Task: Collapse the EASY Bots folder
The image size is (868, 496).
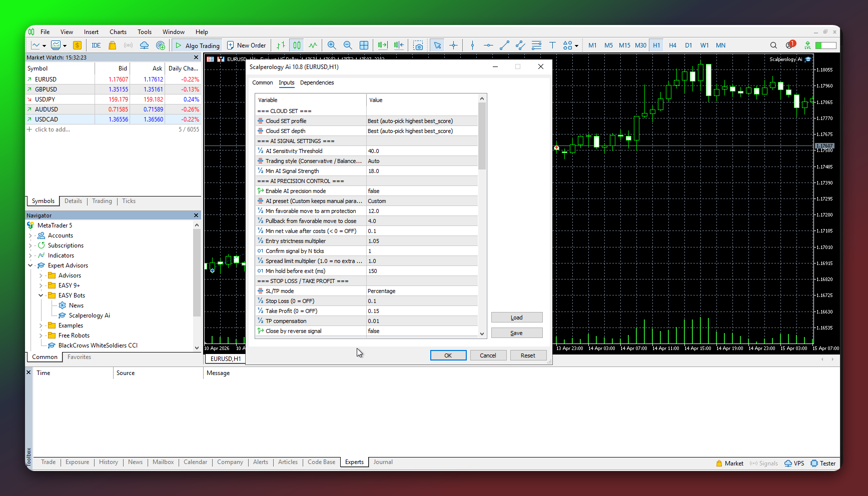Action: coord(41,295)
